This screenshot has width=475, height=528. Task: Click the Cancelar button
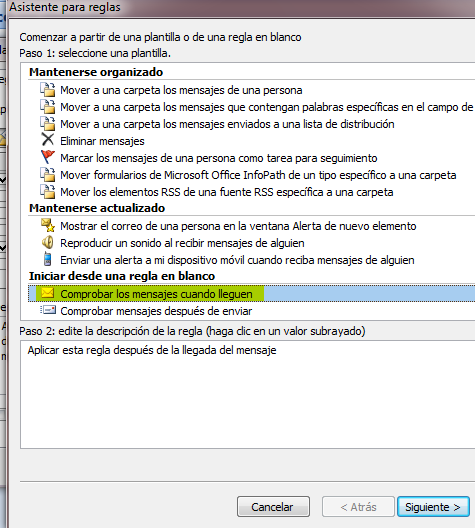tap(273, 506)
